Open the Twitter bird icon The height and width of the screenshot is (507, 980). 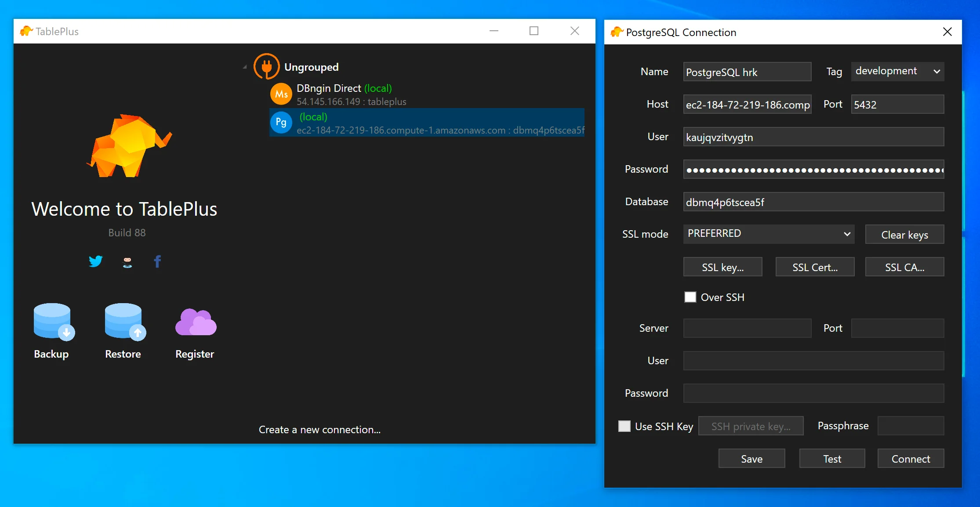95,261
